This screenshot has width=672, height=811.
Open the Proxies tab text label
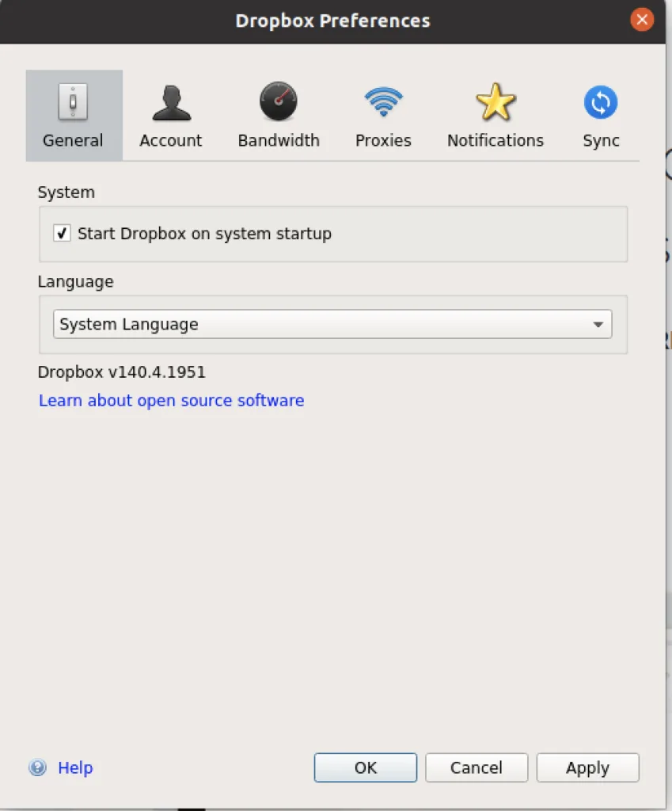coord(383,141)
